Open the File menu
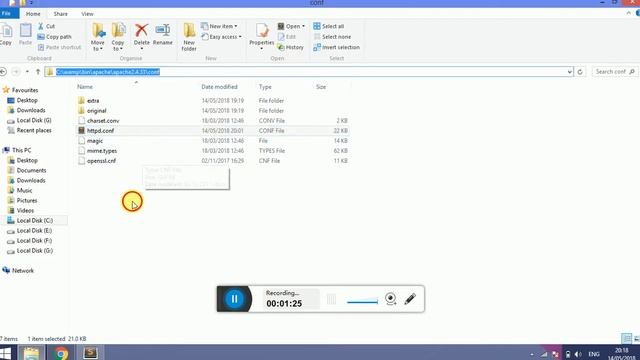Viewport: 640px width, 360px height. pos(8,14)
